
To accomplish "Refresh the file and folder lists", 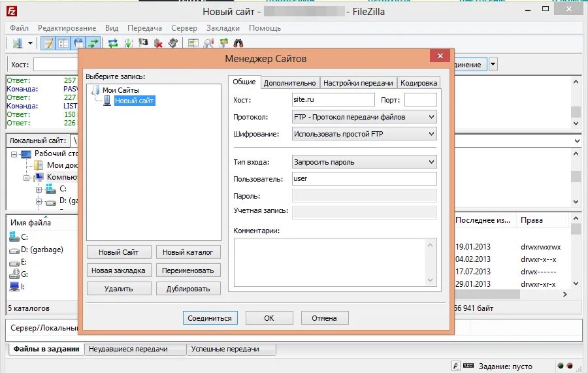I will [x=113, y=44].
